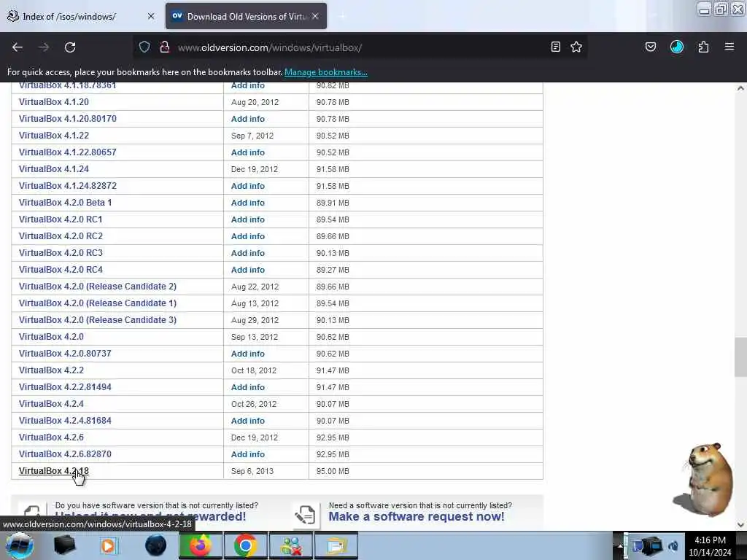The image size is (747, 560).
Task: Open the Pocket save icon
Action: tap(651, 47)
